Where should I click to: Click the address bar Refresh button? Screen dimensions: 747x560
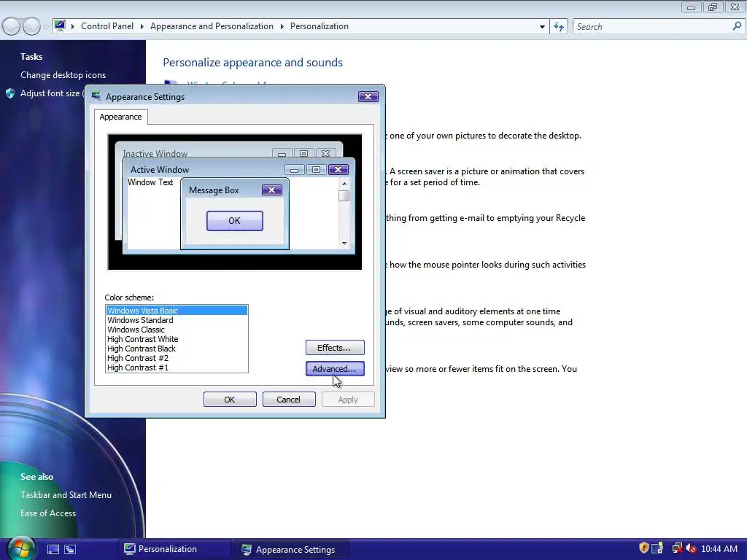pos(559,27)
